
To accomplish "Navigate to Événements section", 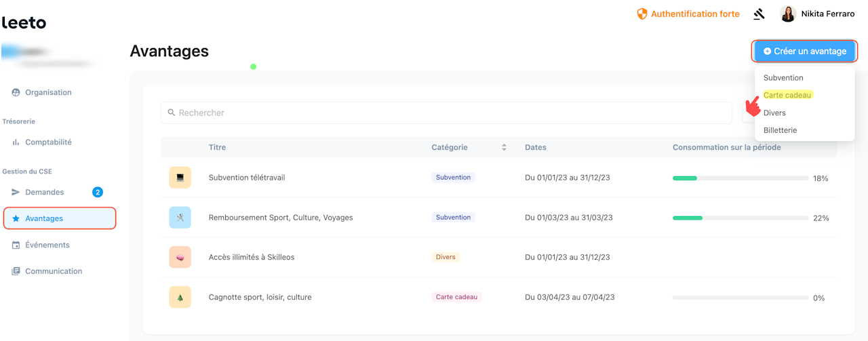I will (x=47, y=245).
